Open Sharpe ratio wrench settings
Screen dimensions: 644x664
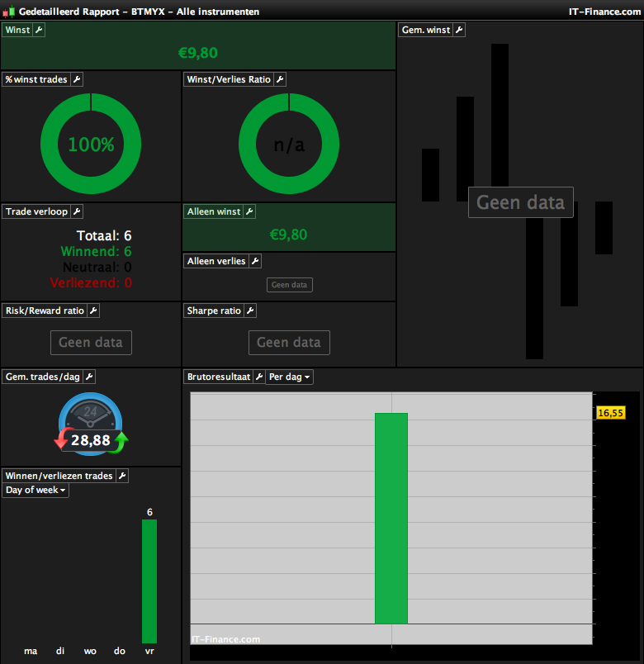[250, 311]
